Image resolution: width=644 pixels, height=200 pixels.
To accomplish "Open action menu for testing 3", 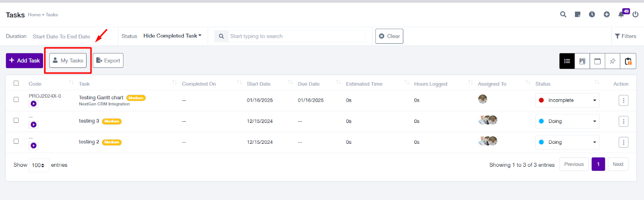I will [x=623, y=121].
